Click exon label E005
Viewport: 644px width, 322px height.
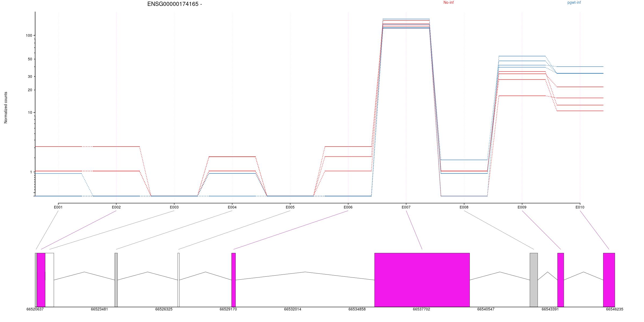(290, 207)
